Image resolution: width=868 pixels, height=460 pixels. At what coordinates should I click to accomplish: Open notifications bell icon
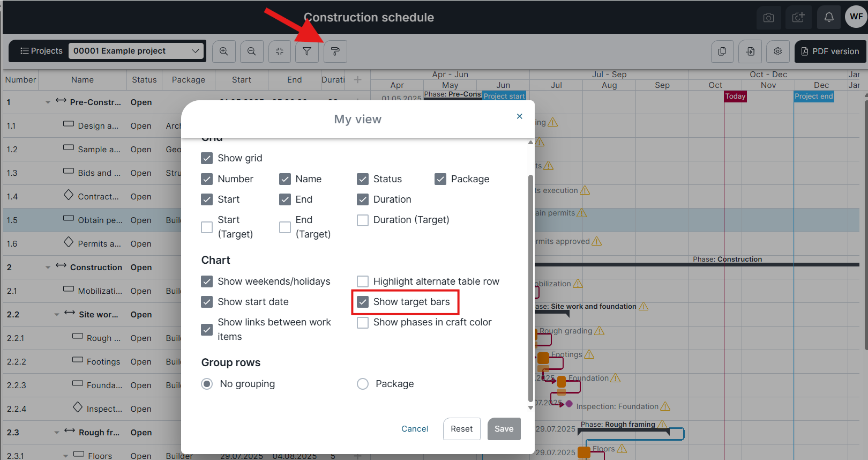829,17
